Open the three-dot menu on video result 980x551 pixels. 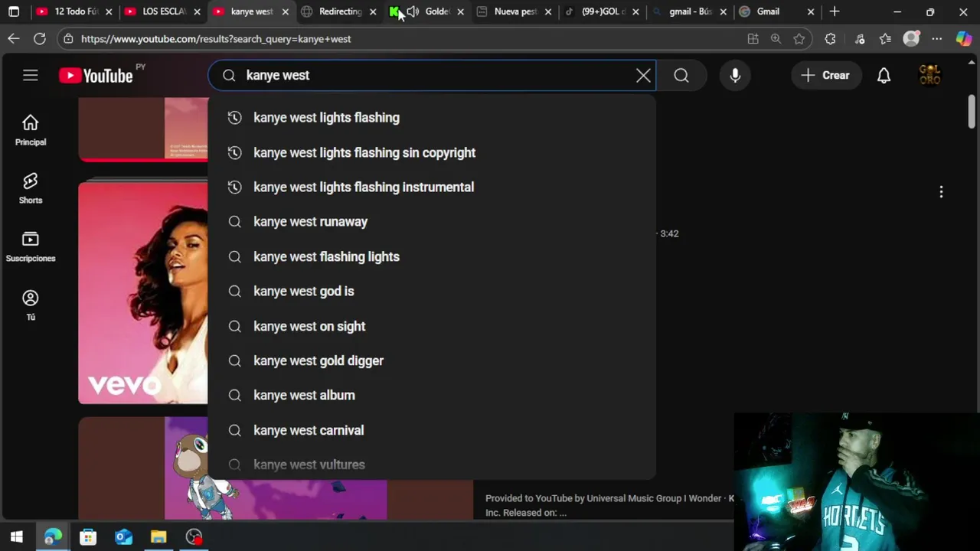[x=941, y=192]
